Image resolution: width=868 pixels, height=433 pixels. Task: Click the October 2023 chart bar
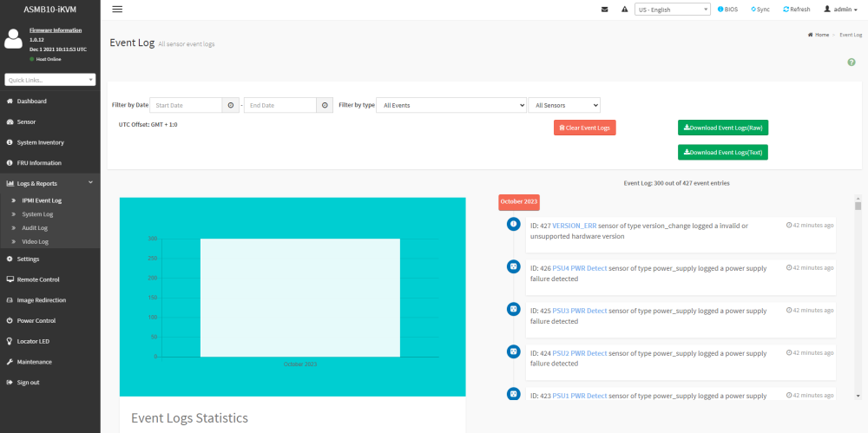point(300,298)
